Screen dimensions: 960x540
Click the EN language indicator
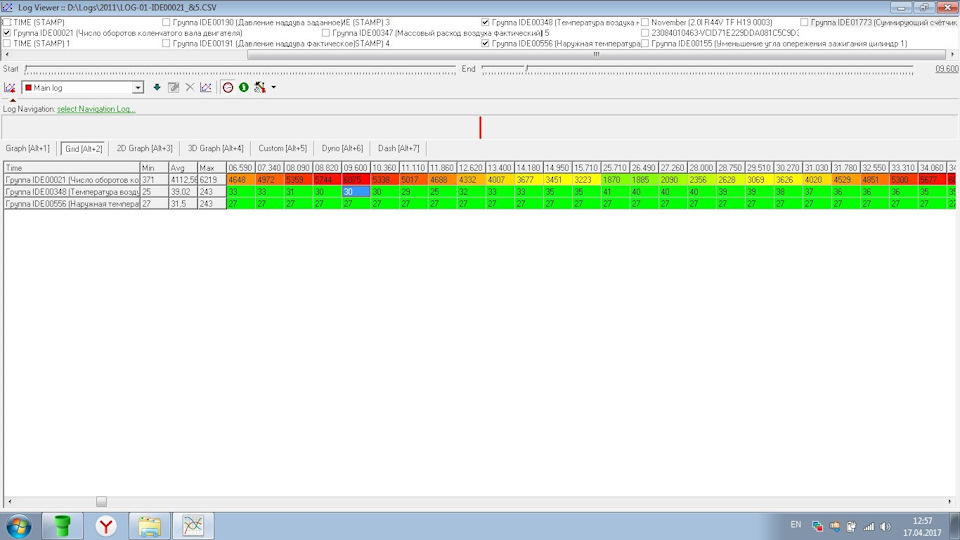796,525
